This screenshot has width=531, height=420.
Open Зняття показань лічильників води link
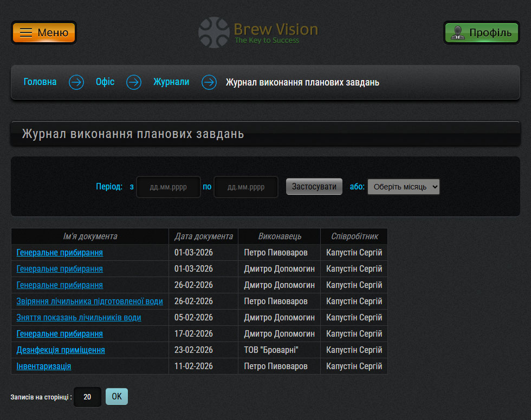79,318
